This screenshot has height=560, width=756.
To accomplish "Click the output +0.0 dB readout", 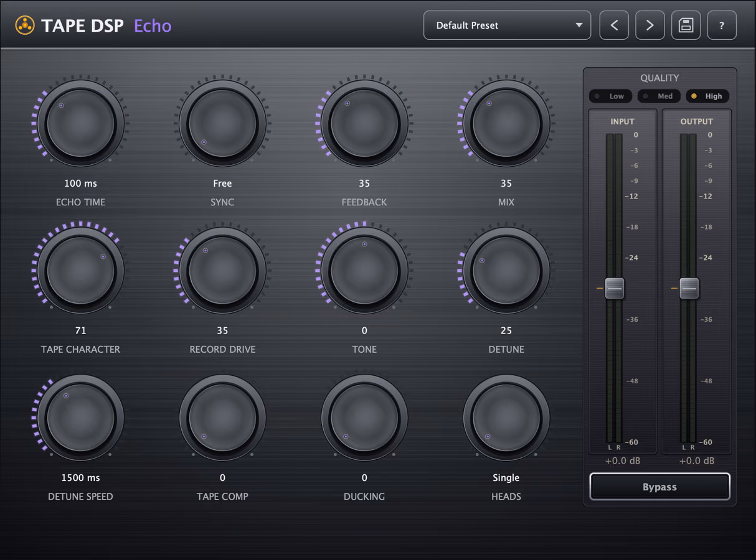I will (x=697, y=461).
